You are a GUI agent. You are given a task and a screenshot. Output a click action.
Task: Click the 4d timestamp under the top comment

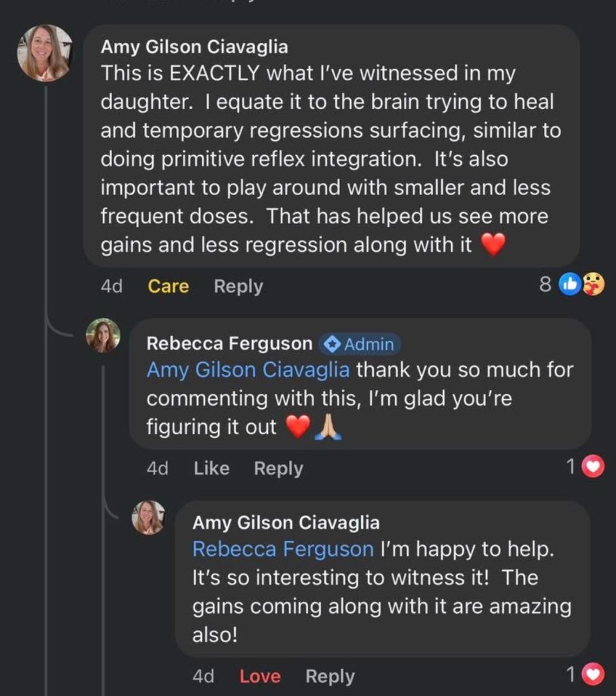pyautogui.click(x=112, y=286)
